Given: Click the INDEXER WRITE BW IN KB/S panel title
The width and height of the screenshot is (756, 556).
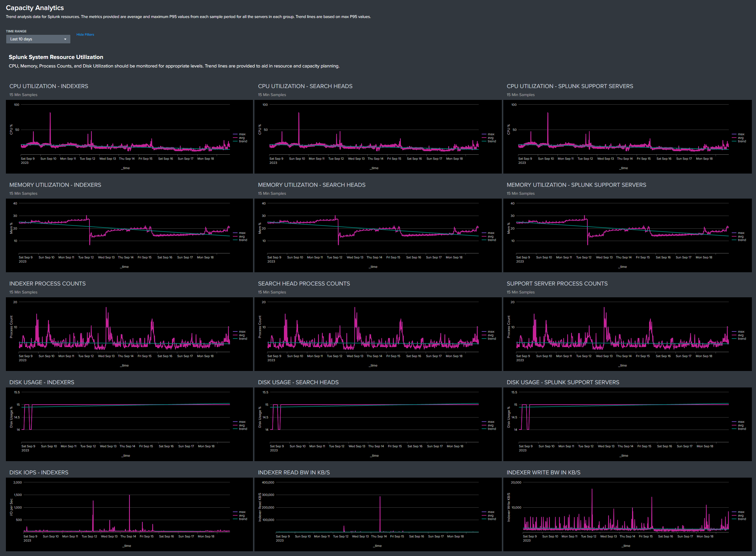Looking at the screenshot, I should click(543, 473).
